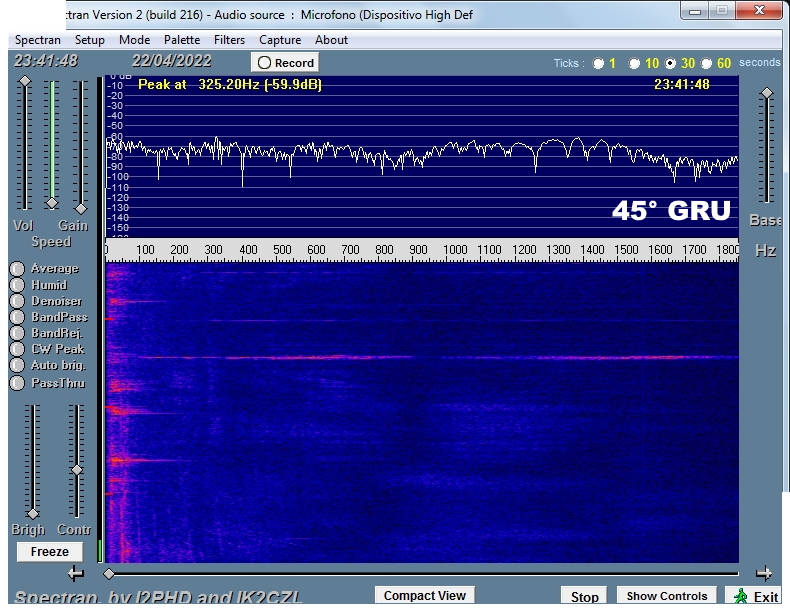The width and height of the screenshot is (790, 612).
Task: Click the left frequency arrow icon
Action: point(76,573)
